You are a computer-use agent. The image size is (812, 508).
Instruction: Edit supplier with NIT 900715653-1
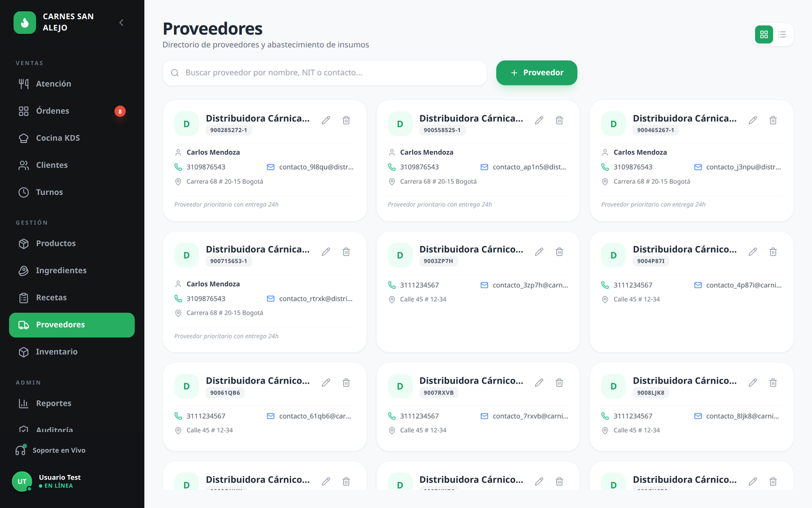click(x=326, y=251)
